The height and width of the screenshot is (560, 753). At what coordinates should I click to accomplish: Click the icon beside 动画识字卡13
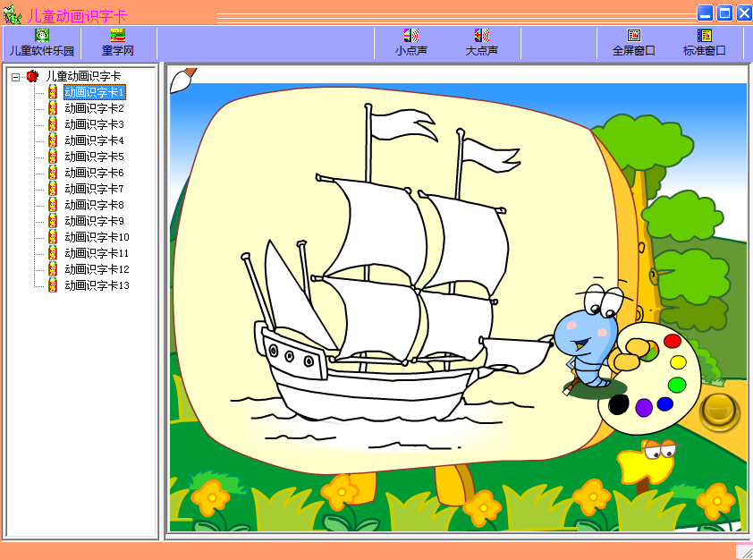pyautogui.click(x=53, y=285)
